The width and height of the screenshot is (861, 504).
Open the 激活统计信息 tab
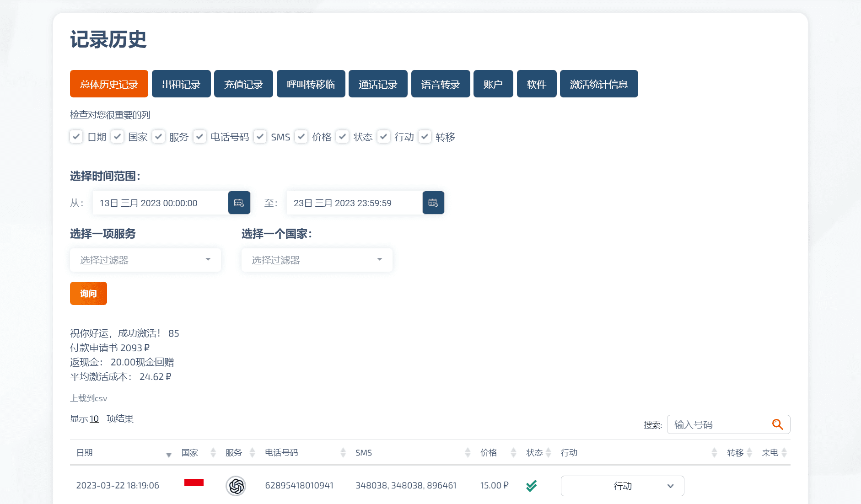[x=598, y=84]
